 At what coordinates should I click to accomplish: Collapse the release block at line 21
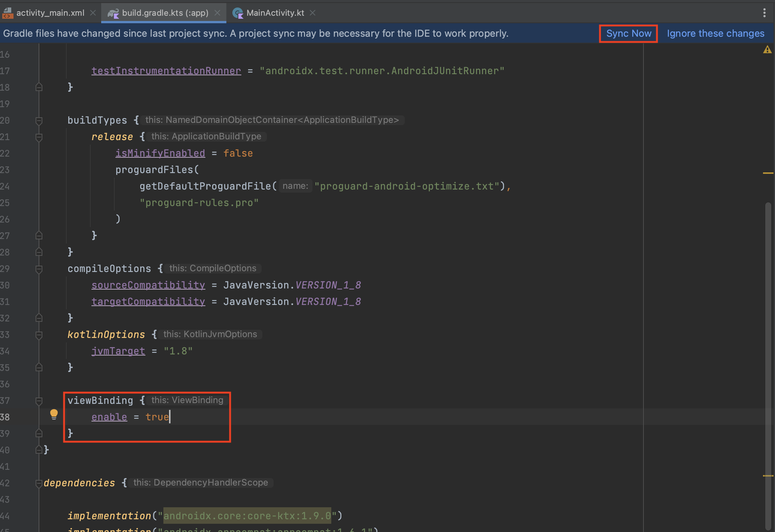coord(39,137)
